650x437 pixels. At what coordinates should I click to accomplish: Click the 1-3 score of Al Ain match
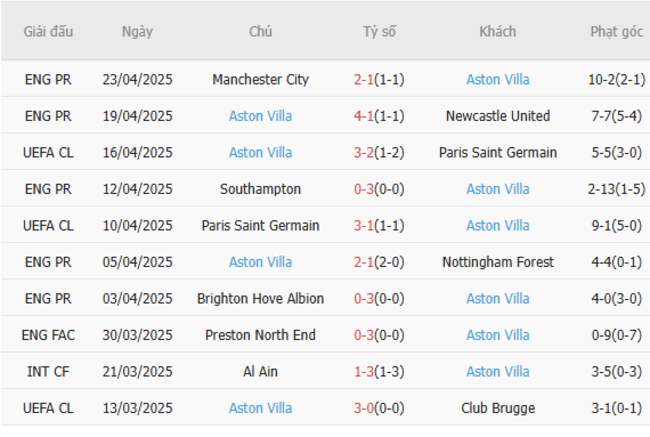click(364, 372)
